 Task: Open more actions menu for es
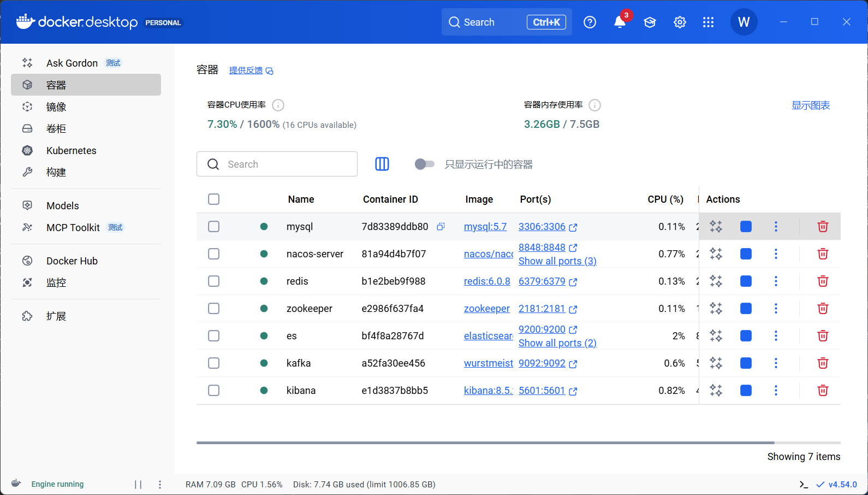[776, 336]
